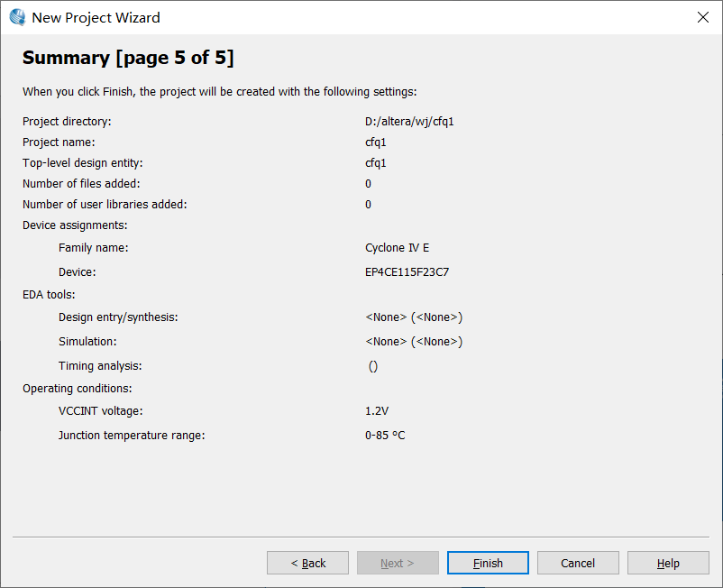The image size is (723, 588).
Task: Click the Device assignments label
Action: (x=75, y=225)
